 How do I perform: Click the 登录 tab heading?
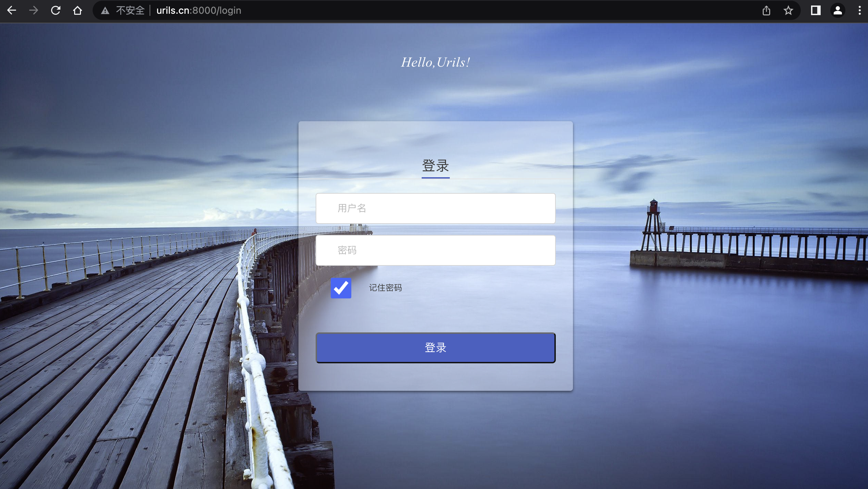click(435, 166)
